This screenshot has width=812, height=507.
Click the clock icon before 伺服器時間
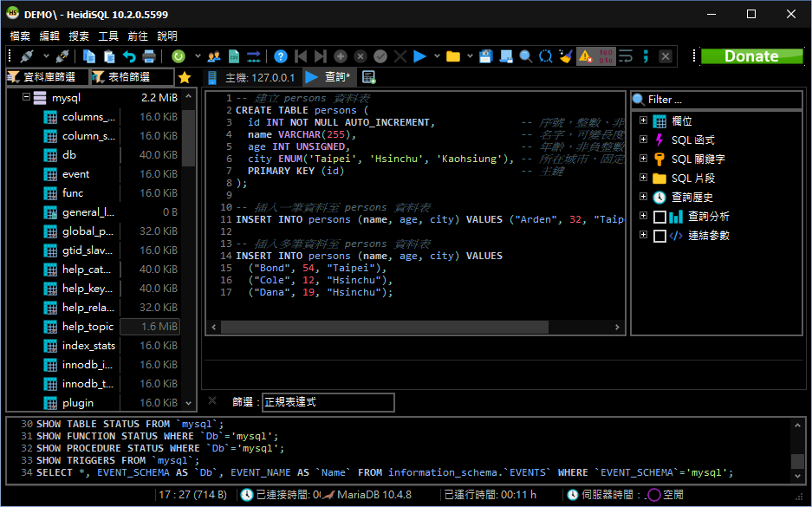tap(572, 495)
